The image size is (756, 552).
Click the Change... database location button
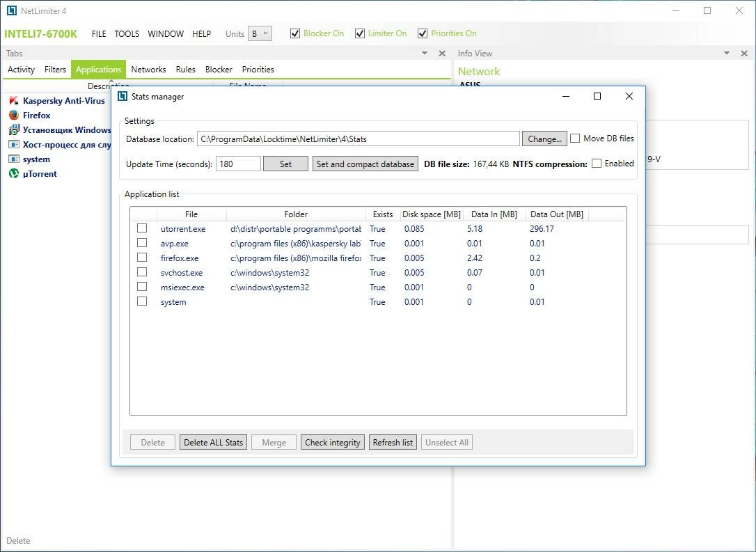pos(544,139)
